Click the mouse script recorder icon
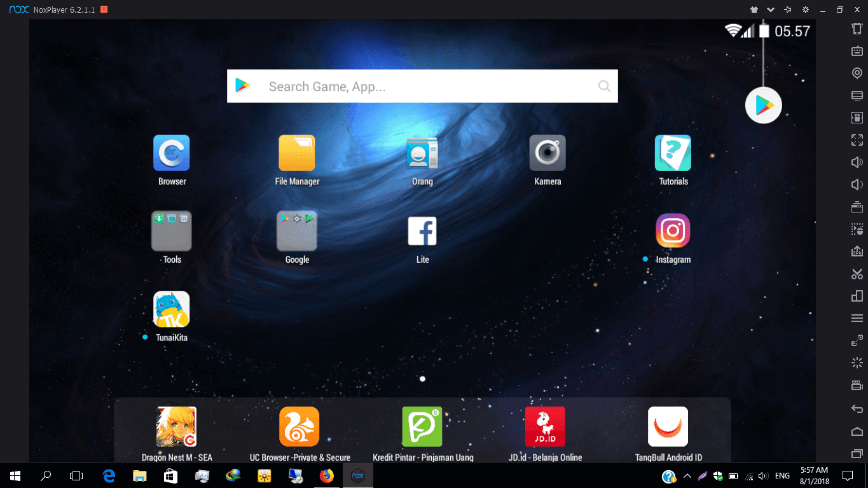The width and height of the screenshot is (868, 488). pyautogui.click(x=857, y=229)
